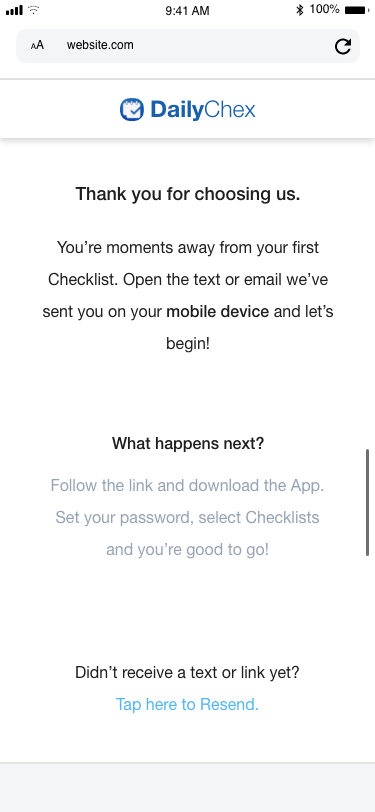Tap the Wi-Fi status icon
Viewport: 375px width, 812px height.
(34, 10)
